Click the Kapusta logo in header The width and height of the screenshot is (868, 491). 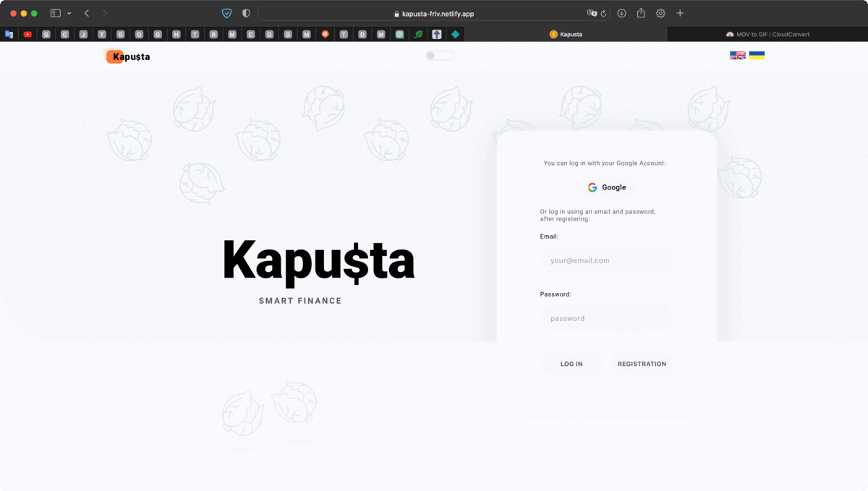click(x=128, y=56)
